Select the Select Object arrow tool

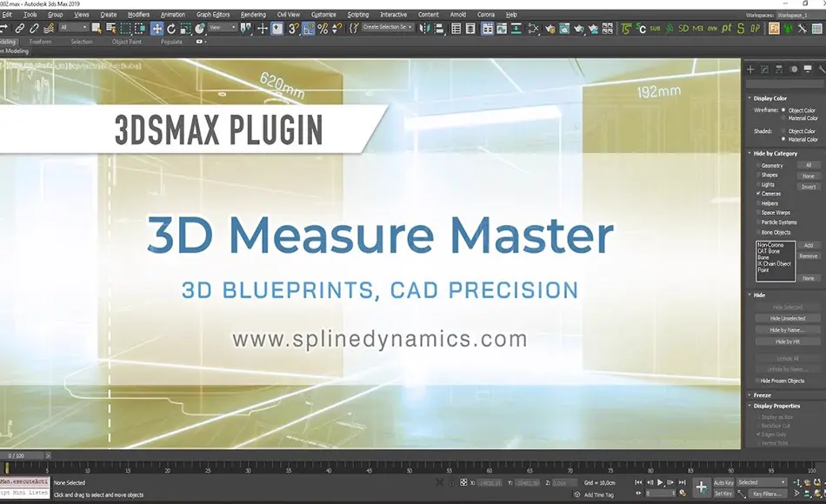tap(95, 29)
